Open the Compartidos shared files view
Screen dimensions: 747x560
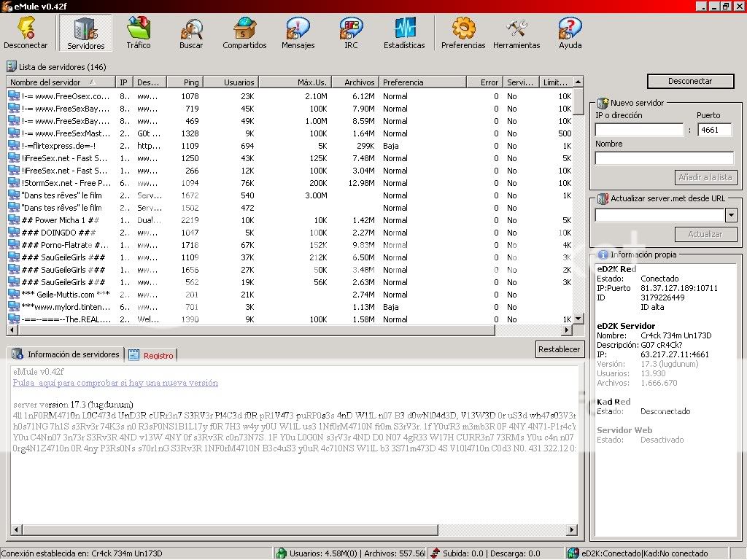click(244, 34)
